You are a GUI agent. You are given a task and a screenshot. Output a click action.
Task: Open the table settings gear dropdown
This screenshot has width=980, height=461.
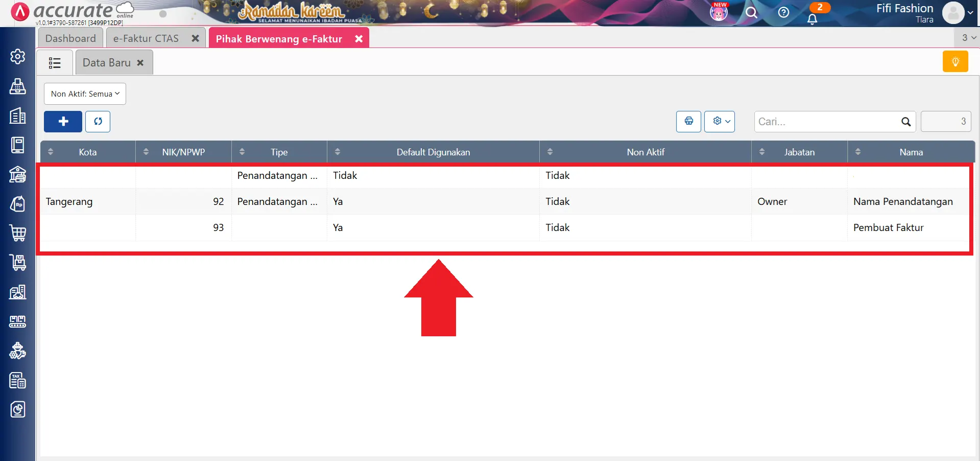[x=719, y=122]
